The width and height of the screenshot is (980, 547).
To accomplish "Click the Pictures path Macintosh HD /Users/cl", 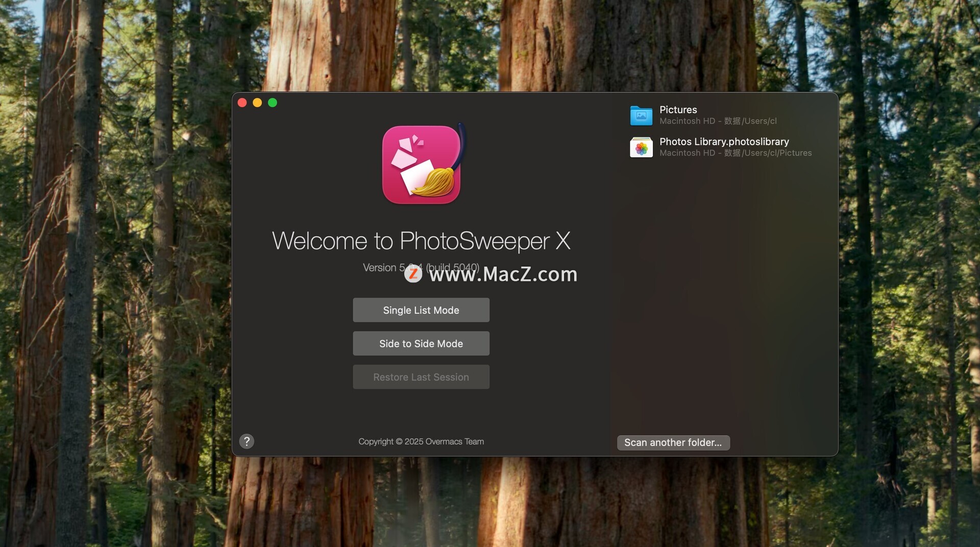I will 718,121.
